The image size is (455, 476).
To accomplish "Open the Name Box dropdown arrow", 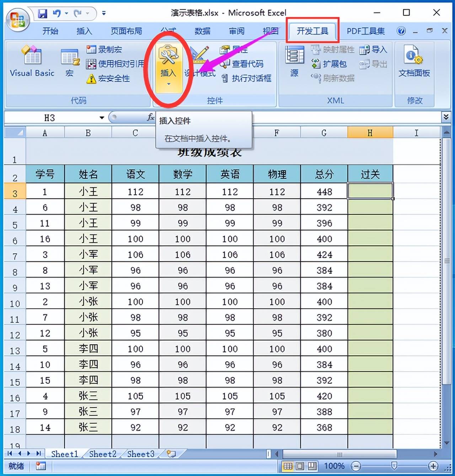I will 102,118.
